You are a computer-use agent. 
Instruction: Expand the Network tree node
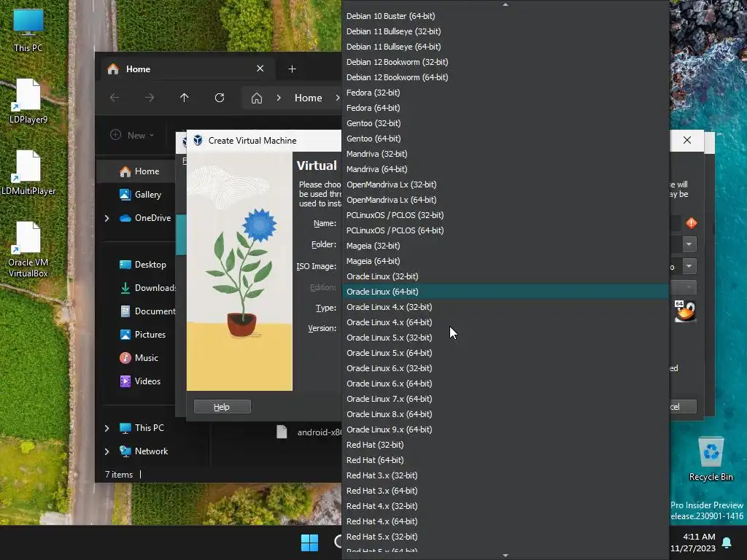point(107,451)
